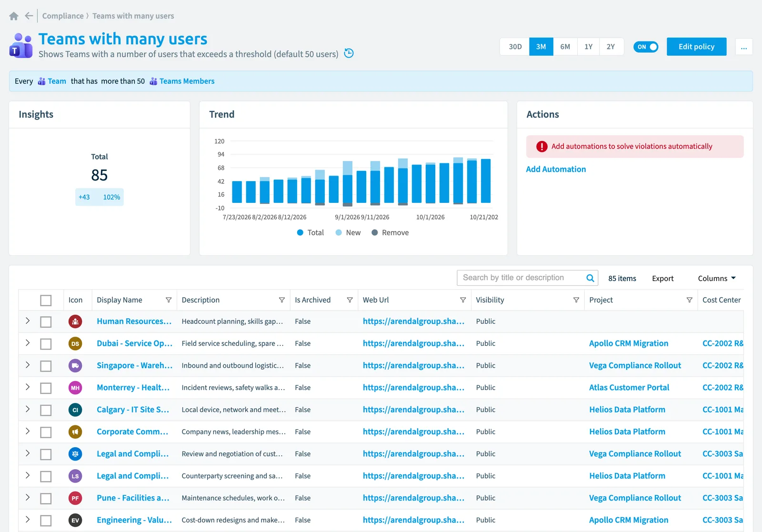Click the red alert icon in Actions
762x532 pixels.
[x=542, y=147]
